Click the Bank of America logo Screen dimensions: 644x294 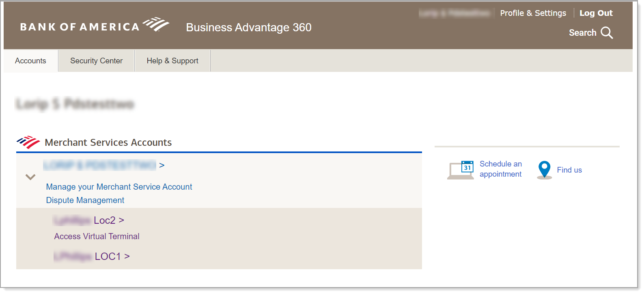coord(93,25)
